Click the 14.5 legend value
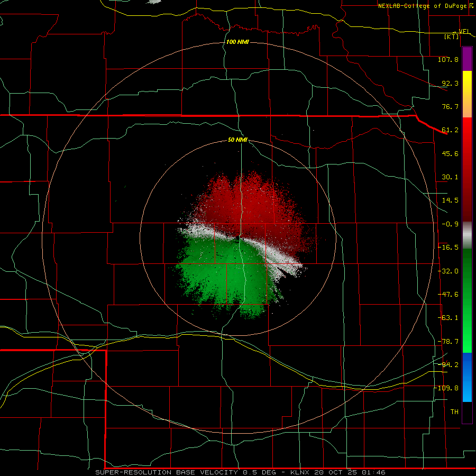 (450, 200)
